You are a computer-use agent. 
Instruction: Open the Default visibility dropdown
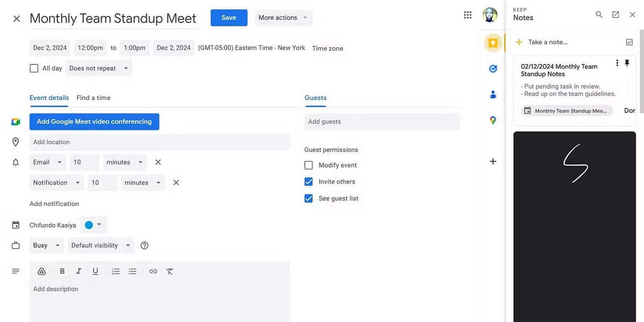click(100, 245)
